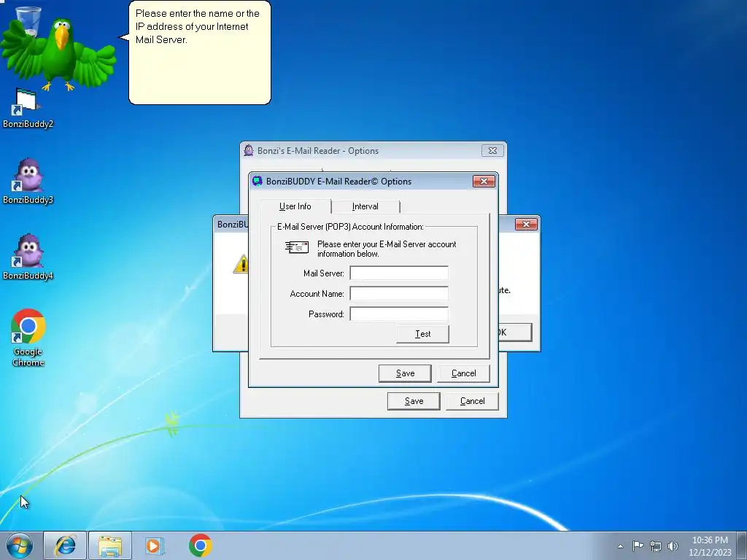The height and width of the screenshot is (560, 747).
Task: Focus the Password input field
Action: click(x=399, y=314)
